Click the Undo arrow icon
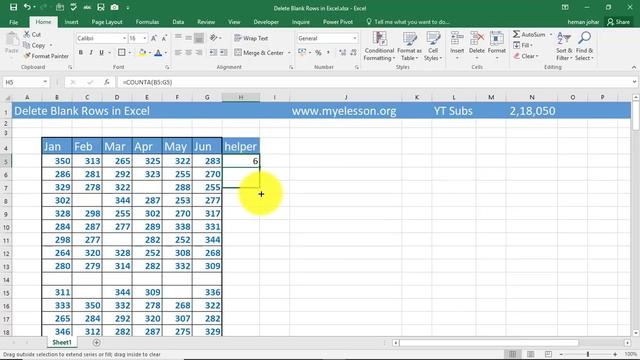The image size is (640, 360). point(27,7)
